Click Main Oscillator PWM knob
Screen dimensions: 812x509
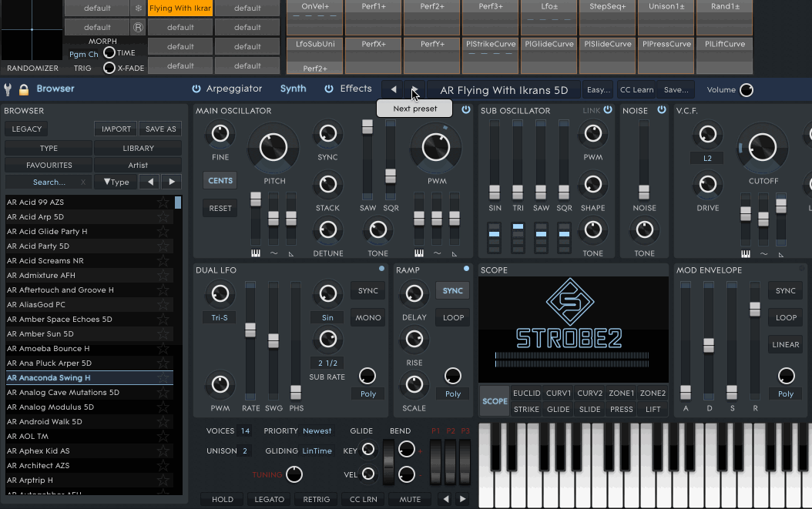tap(436, 148)
